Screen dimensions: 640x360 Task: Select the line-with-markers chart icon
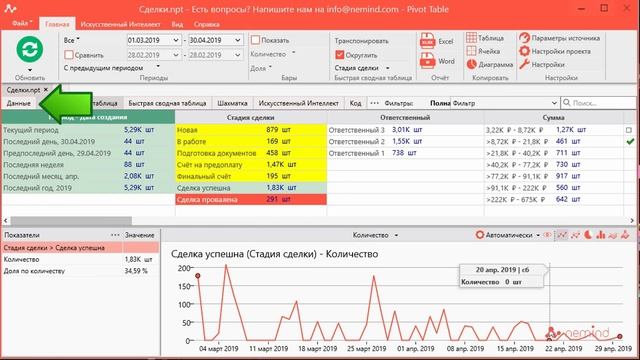click(576, 235)
